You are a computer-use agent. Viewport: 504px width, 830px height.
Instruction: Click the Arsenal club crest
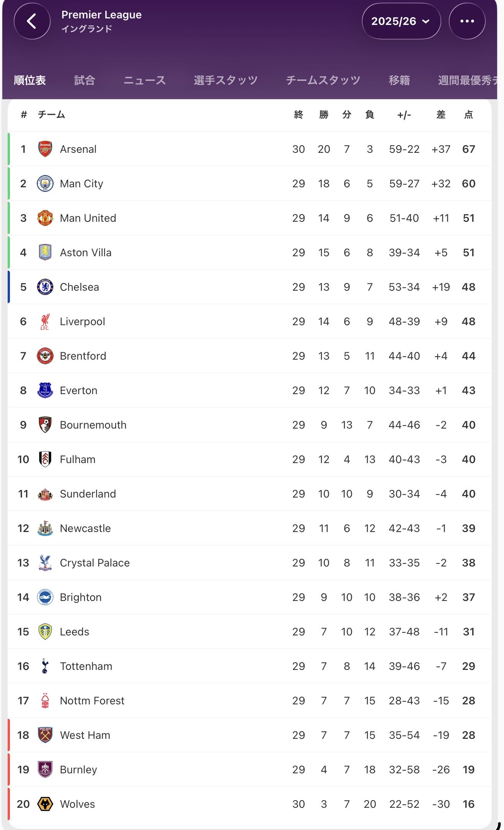tap(45, 149)
